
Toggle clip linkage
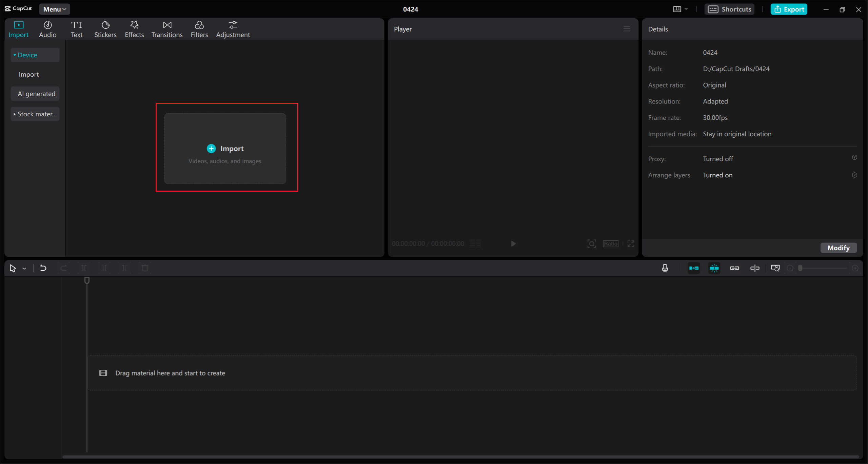tap(734, 268)
